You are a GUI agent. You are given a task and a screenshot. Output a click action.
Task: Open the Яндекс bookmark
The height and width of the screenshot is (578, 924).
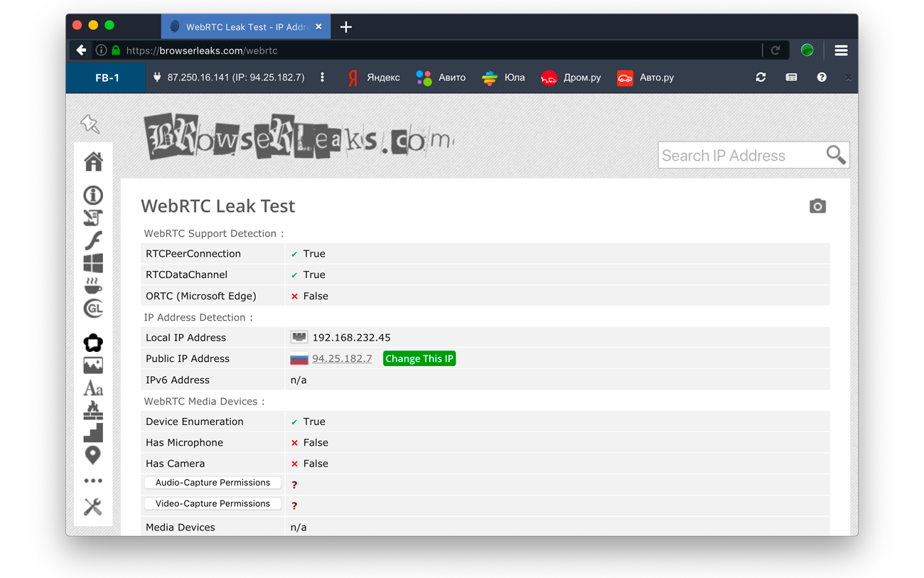[373, 77]
